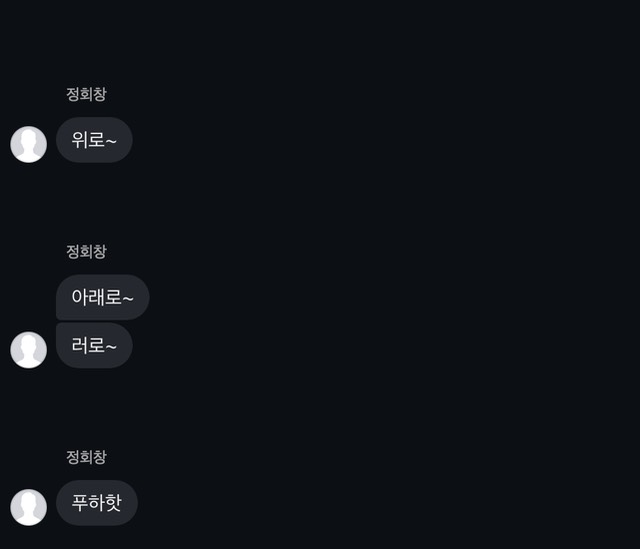Click the text 아래로 inside its bubble
640x549 pixels.
pos(96,297)
